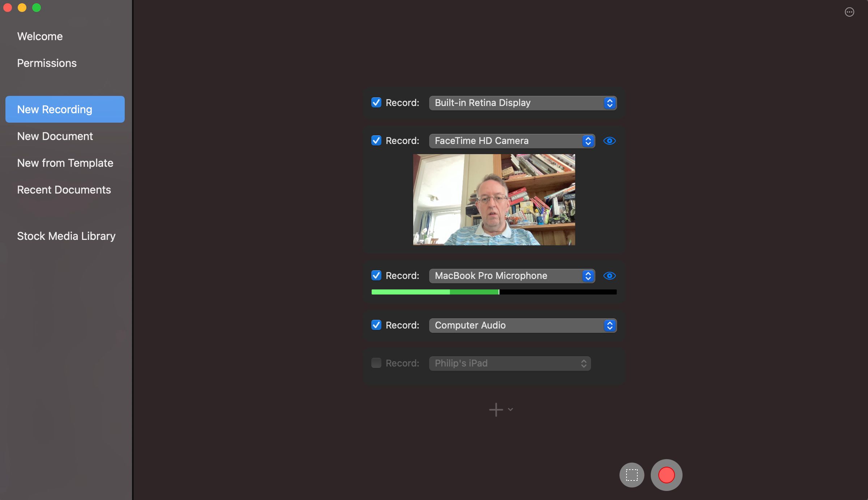Open the Stock Media Library section
This screenshot has height=500, width=868.
click(66, 235)
